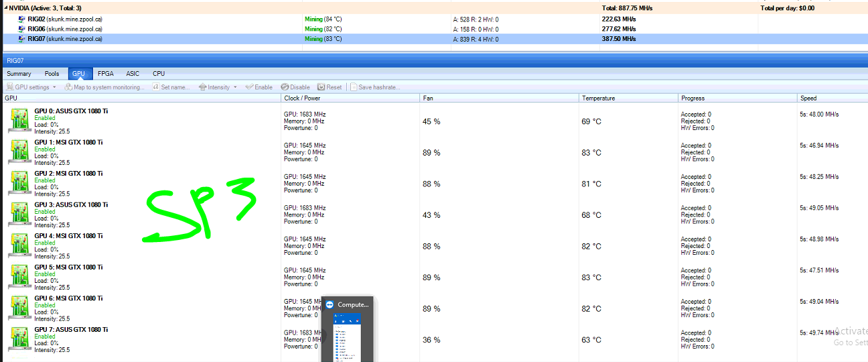The height and width of the screenshot is (362, 868).
Task: Switch to the ASIC tab
Action: point(133,74)
